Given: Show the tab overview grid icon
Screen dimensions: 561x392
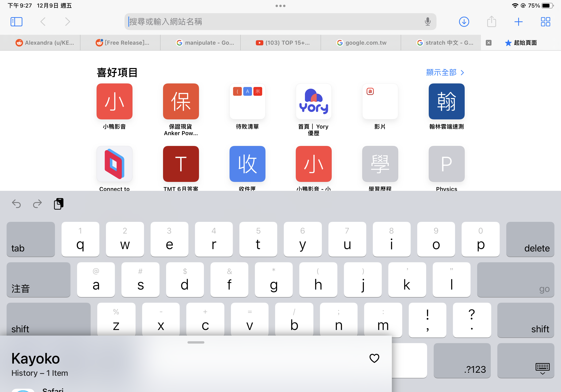Looking at the screenshot, I should [545, 22].
